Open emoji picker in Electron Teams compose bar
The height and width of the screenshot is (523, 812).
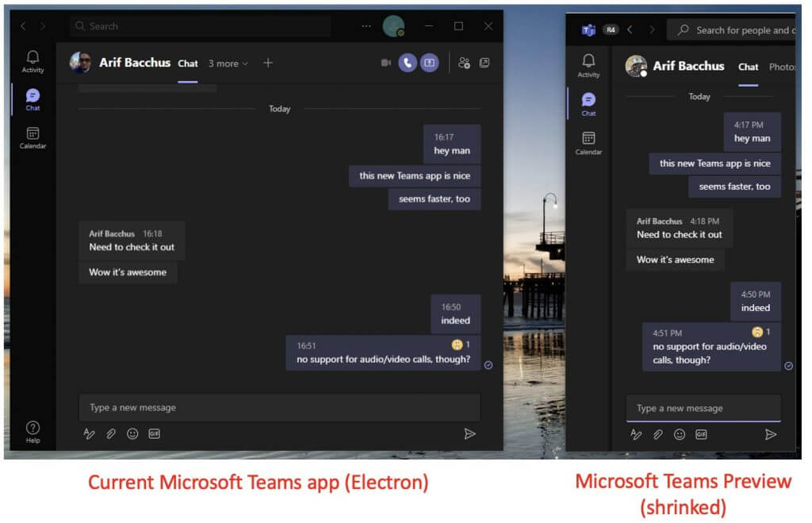132,434
